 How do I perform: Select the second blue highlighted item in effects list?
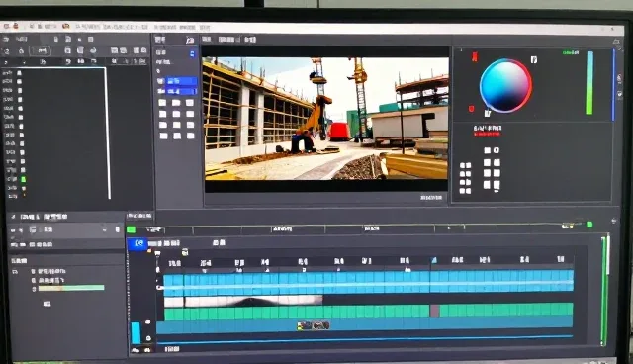click(181, 92)
